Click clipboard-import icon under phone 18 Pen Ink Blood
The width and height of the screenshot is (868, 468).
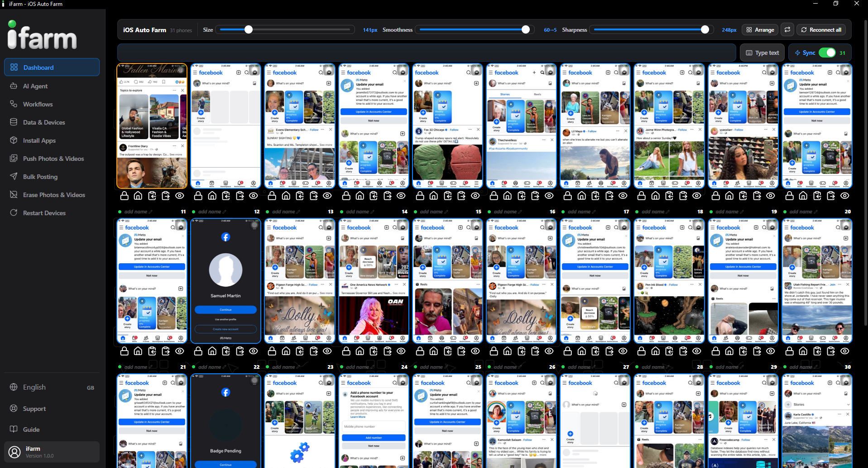point(669,351)
